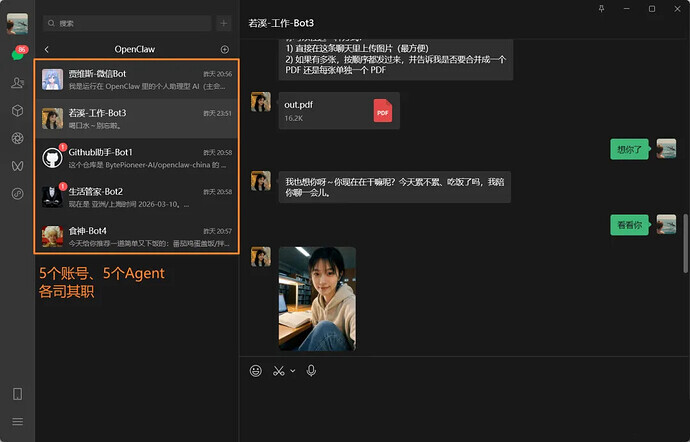Viewport: 690px width, 442px height.
Task: Click own avatar beside 想你了 message
Action: [666, 149]
